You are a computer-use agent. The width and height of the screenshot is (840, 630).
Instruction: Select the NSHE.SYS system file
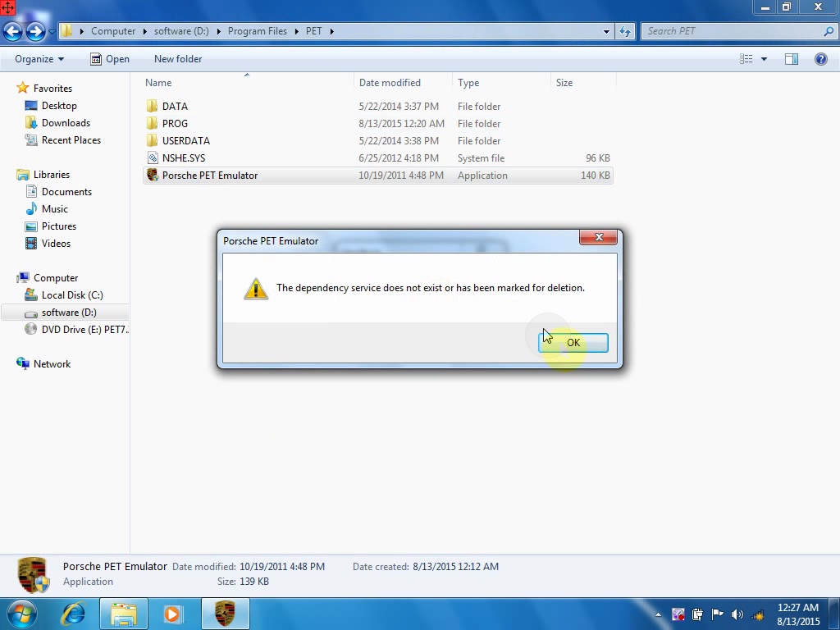click(183, 158)
